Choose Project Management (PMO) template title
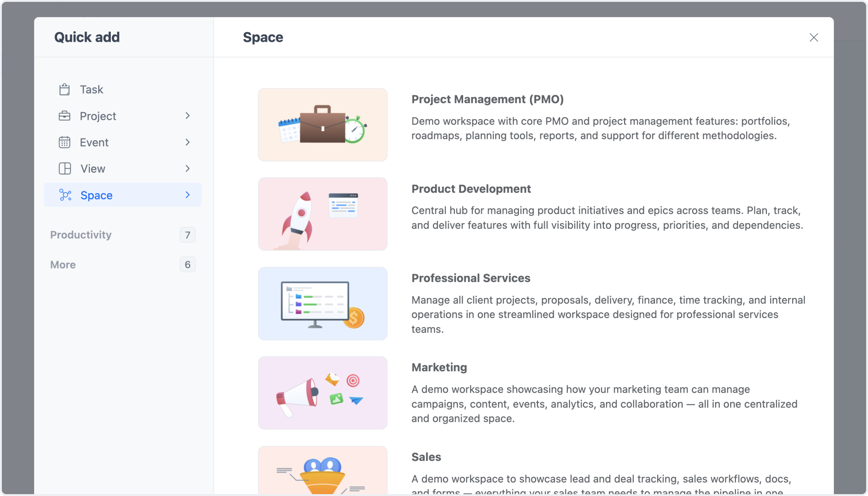This screenshot has height=496, width=868. tap(488, 100)
